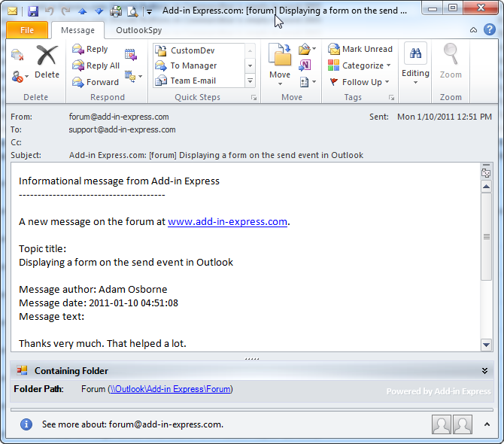Image resolution: width=504 pixels, height=444 pixels.
Task: Open the Tags dialog launcher
Action: coord(391,97)
